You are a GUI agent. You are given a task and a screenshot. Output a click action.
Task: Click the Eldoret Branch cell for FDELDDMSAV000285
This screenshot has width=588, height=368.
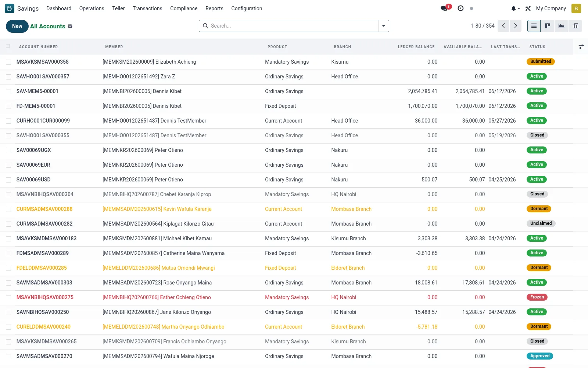coord(348,268)
